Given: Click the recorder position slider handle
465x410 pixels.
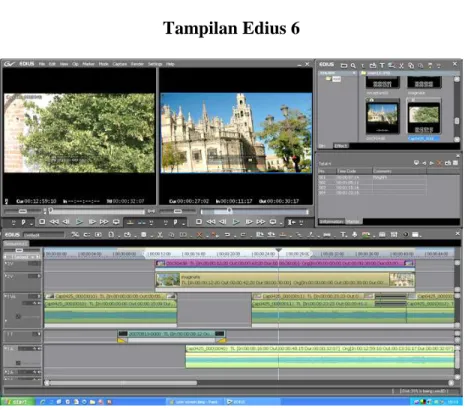Looking at the screenshot, I should pos(229,210).
